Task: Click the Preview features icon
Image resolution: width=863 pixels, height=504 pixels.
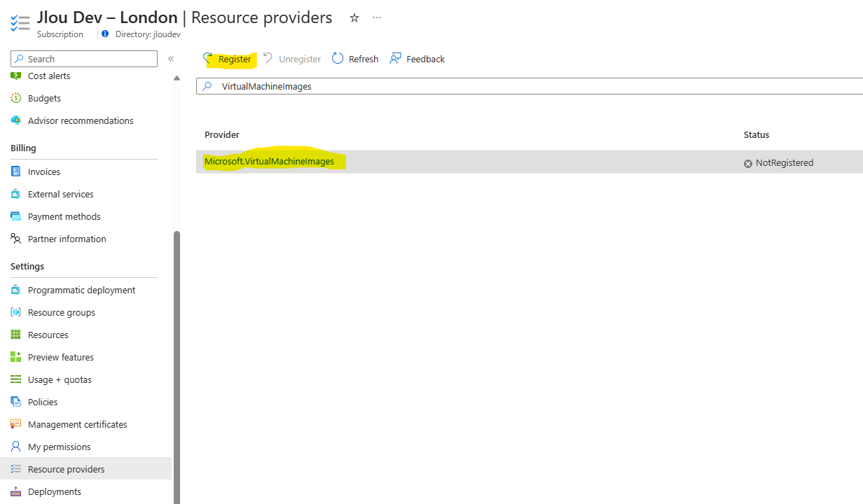Action: pos(16,357)
